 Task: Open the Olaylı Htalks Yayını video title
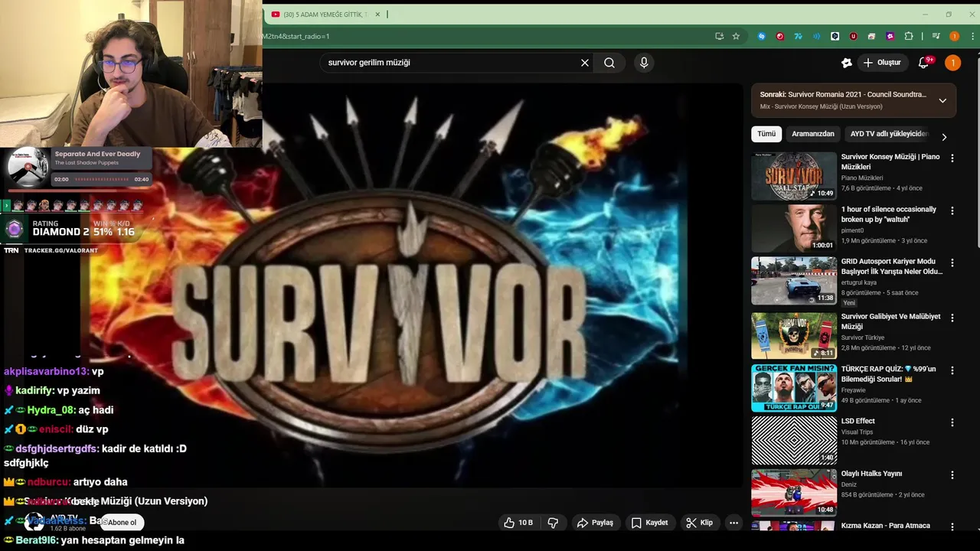871,474
